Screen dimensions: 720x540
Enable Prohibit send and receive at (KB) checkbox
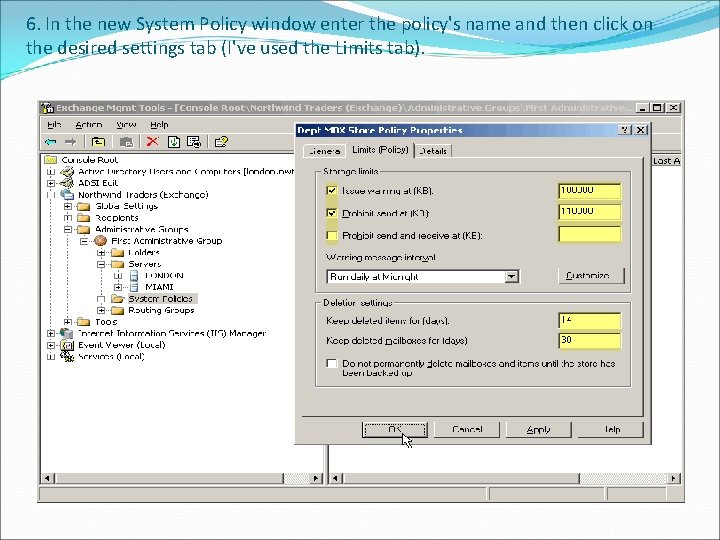[x=332, y=236]
